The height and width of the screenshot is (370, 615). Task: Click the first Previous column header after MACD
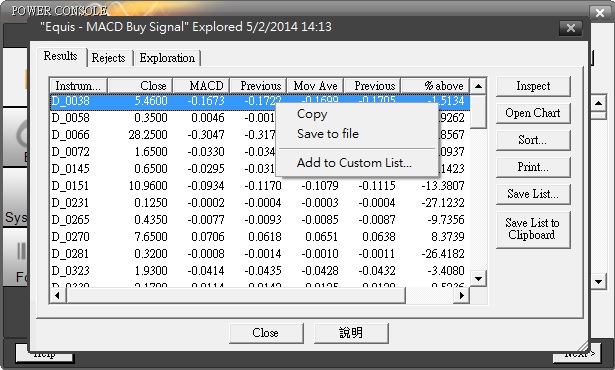[x=258, y=86]
